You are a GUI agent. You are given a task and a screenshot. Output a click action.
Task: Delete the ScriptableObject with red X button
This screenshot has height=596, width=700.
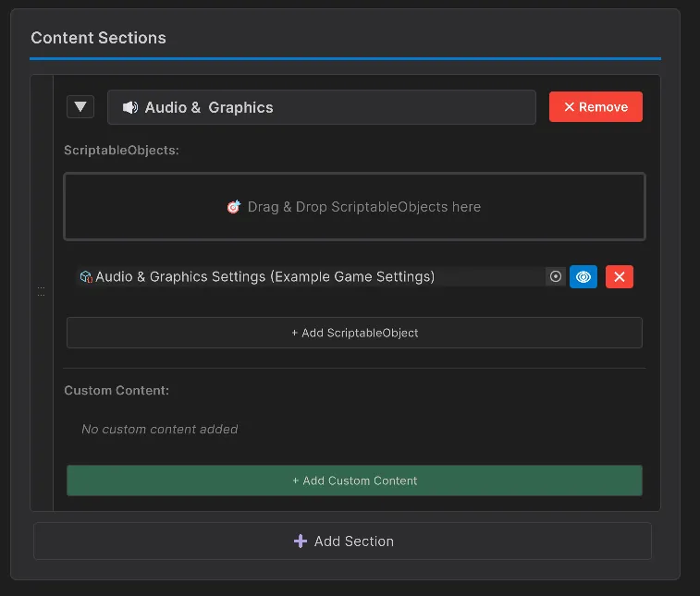click(620, 276)
